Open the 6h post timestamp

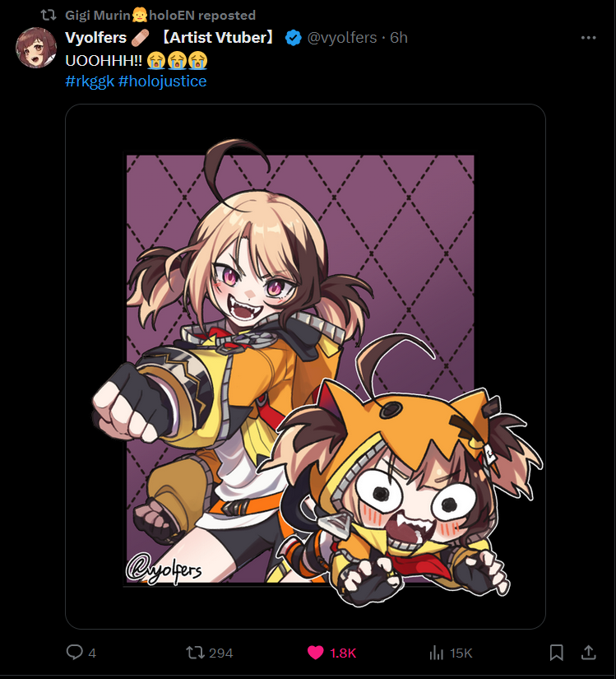click(399, 38)
